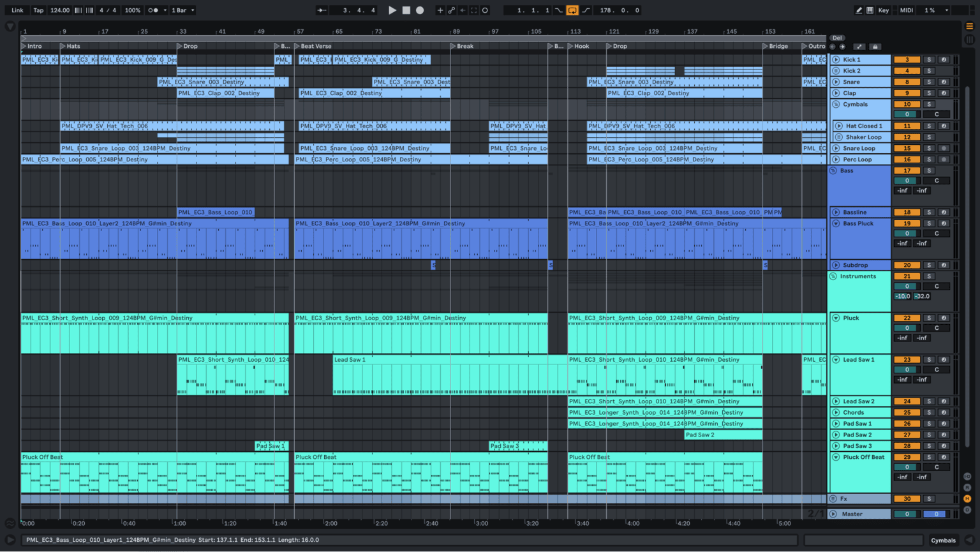Fold the Bass Pluck track
Image resolution: width=980 pixels, height=552 pixels.
(836, 224)
